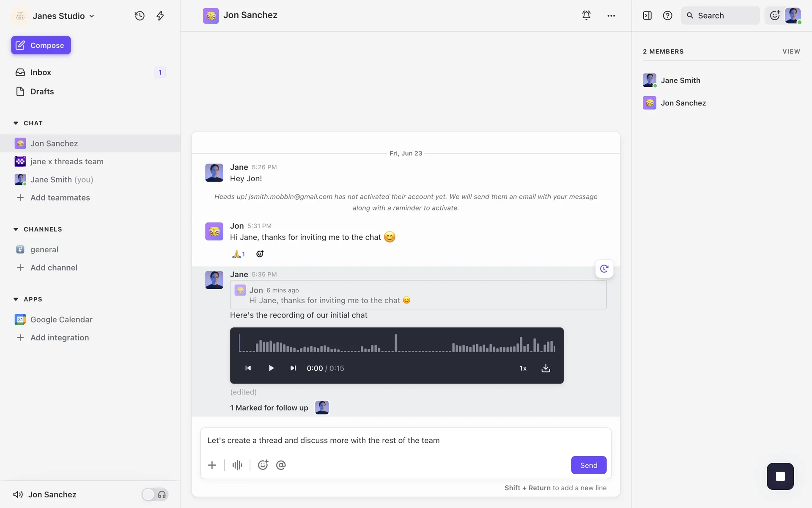Click the audio waveform seek bar
The height and width of the screenshot is (508, 812).
click(x=397, y=343)
